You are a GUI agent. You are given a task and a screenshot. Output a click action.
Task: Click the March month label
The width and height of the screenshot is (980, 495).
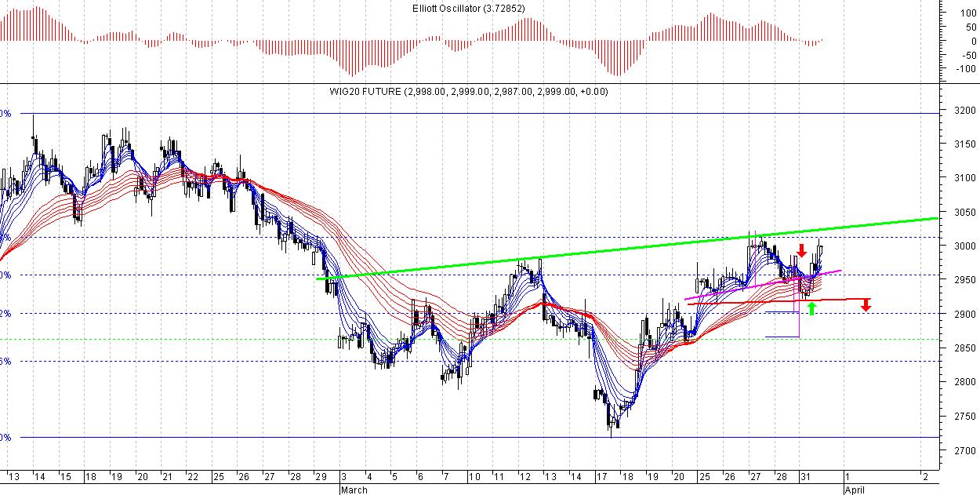[x=354, y=490]
